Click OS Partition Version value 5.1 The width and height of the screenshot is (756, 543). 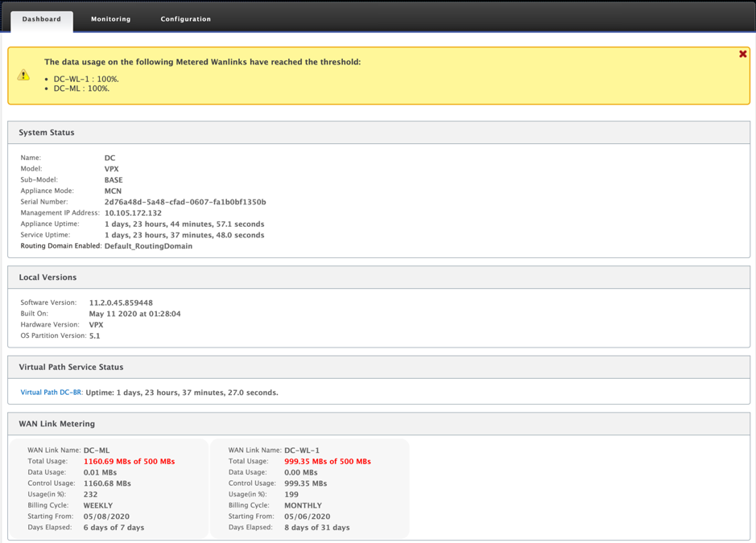[94, 335]
